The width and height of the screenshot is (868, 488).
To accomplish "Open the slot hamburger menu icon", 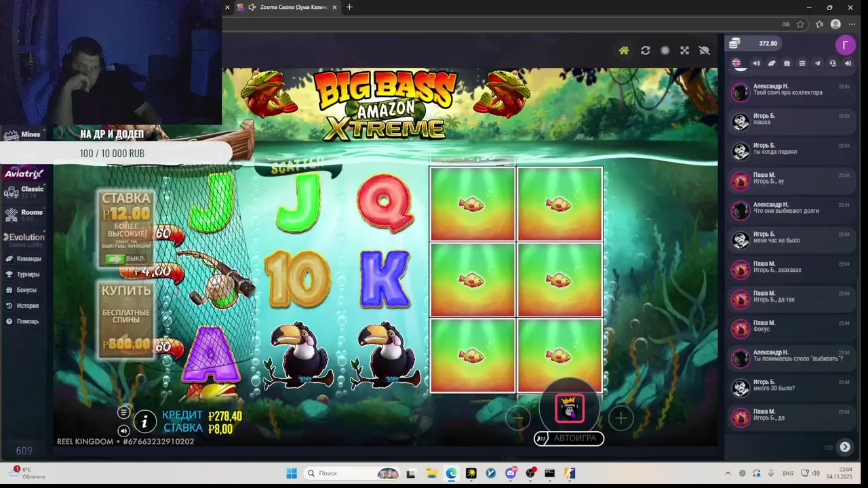I will [x=123, y=412].
